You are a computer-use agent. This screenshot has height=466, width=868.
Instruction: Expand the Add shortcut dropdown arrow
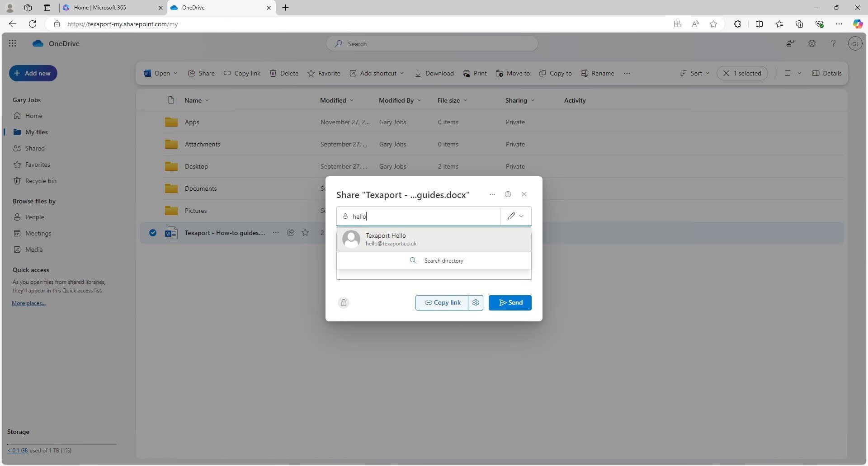coord(401,73)
